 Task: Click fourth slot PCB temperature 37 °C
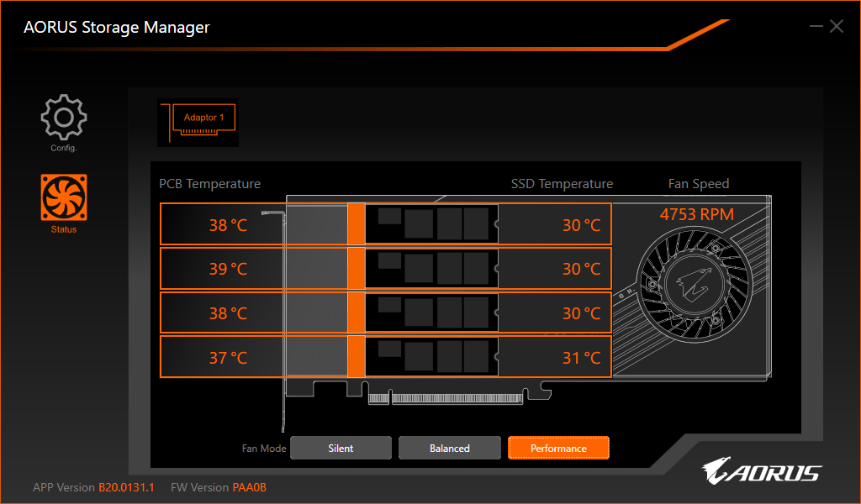(228, 358)
